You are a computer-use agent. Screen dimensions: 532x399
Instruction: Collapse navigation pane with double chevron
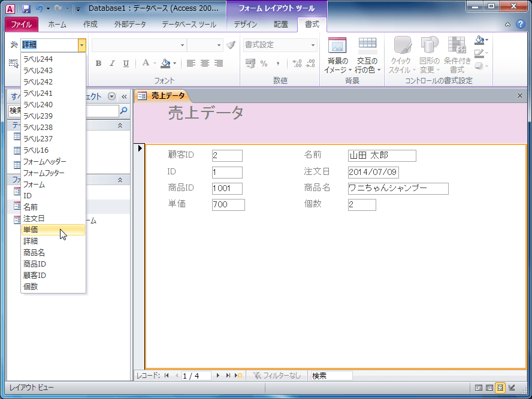(x=124, y=96)
